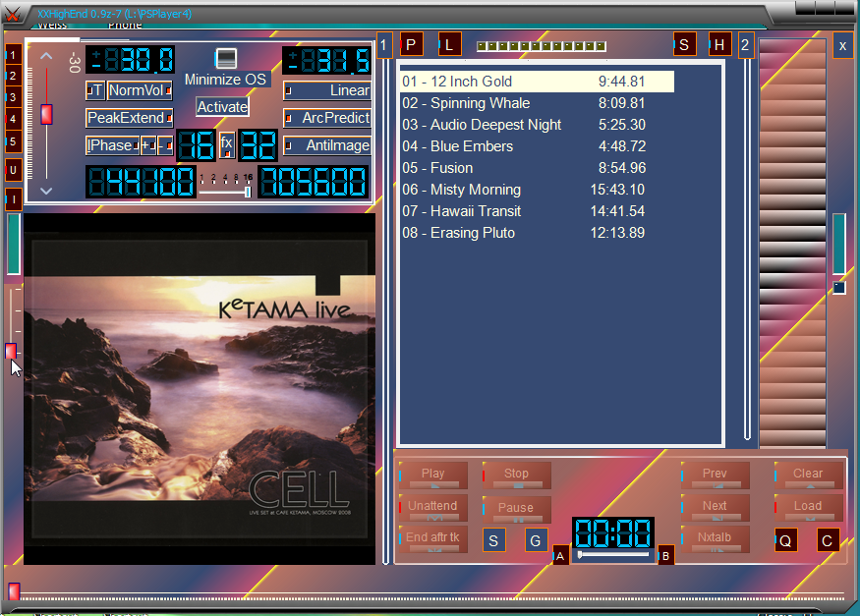Select track 04 - Blue Embers
The image size is (860, 616).
point(537,146)
